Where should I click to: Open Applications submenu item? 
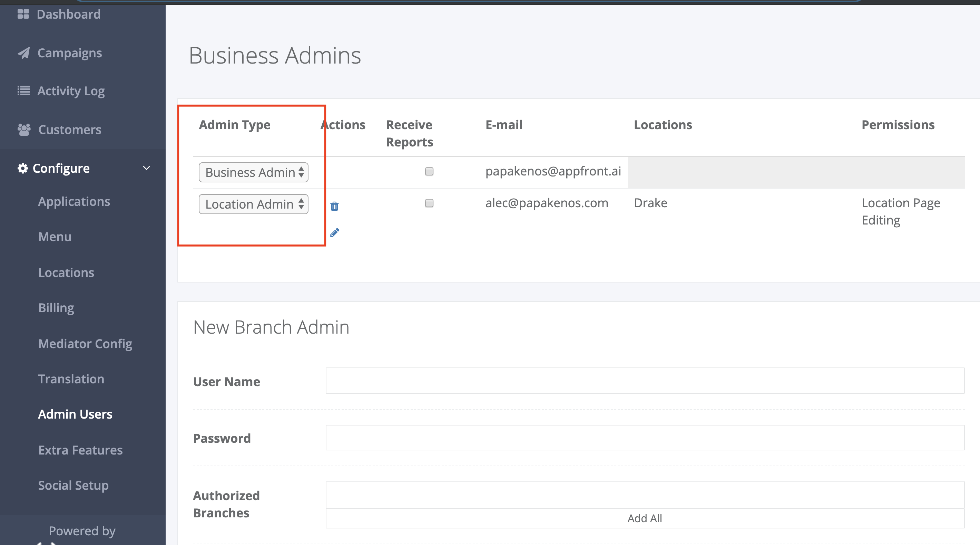74,201
